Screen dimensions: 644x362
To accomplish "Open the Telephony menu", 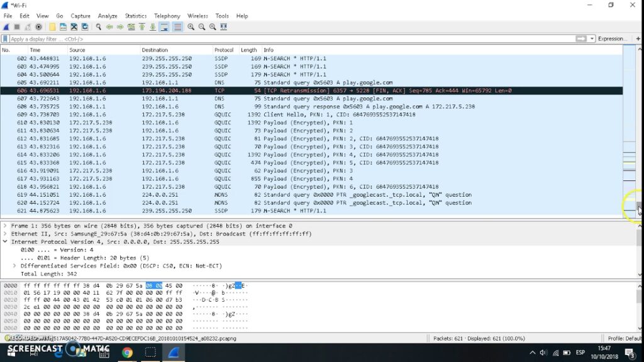I will pos(167,16).
